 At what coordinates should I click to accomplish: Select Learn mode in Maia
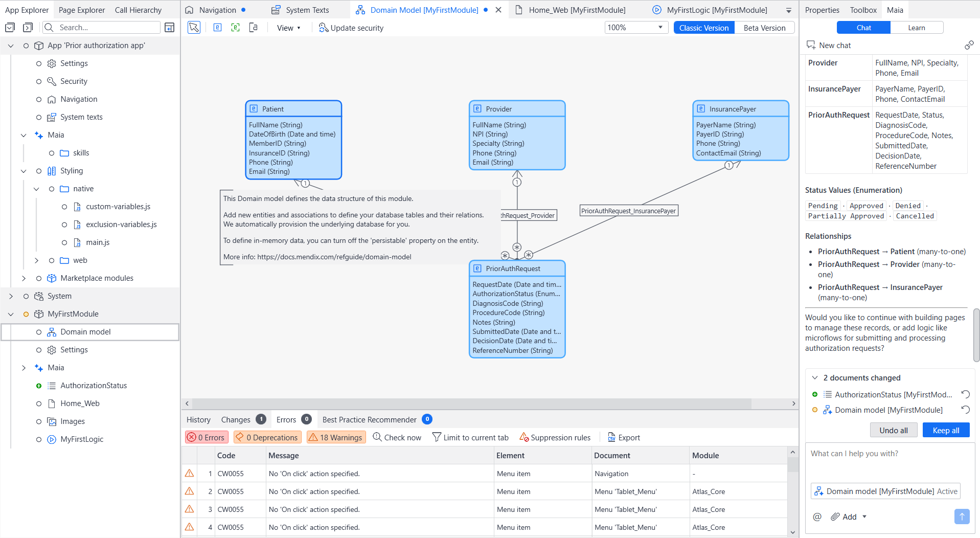click(x=917, y=28)
